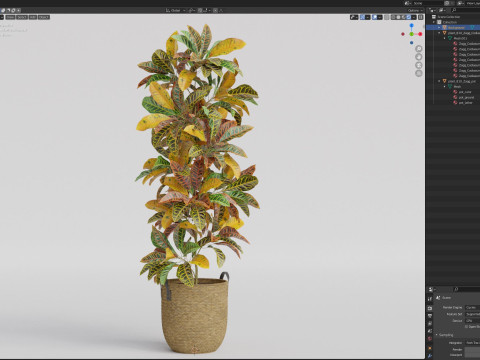Toggle snapping magnet icon
The width and height of the screenshot is (480, 360).
[200, 10]
